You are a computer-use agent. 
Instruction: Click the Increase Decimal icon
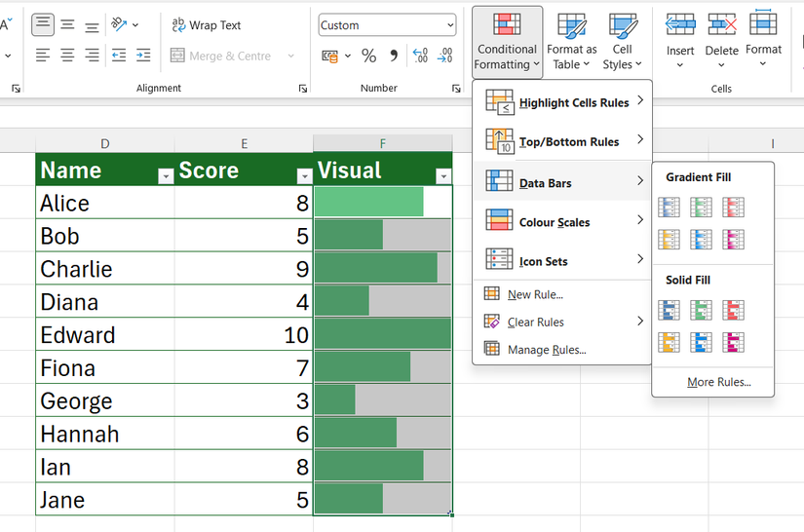coord(420,56)
